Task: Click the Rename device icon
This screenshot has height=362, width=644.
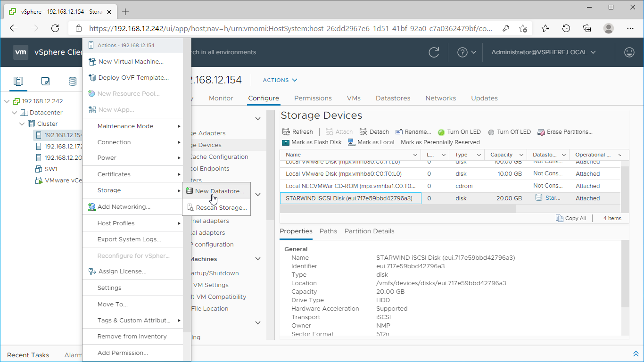Action: pos(399,132)
